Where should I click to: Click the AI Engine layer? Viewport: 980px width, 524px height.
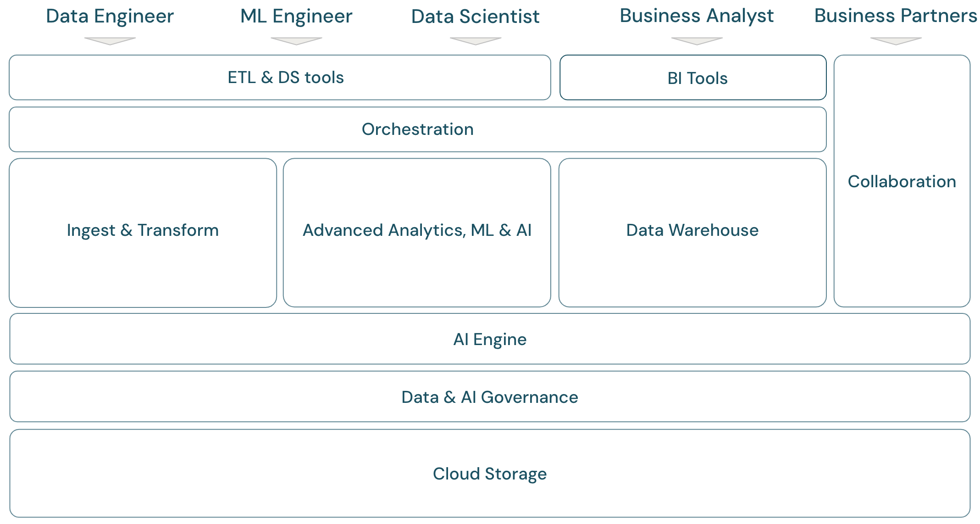tap(490, 339)
